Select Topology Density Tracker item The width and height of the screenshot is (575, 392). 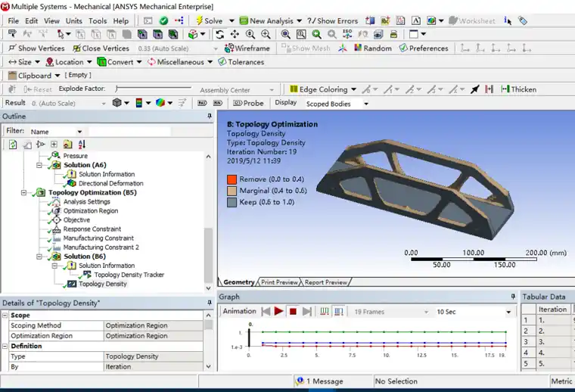click(129, 275)
